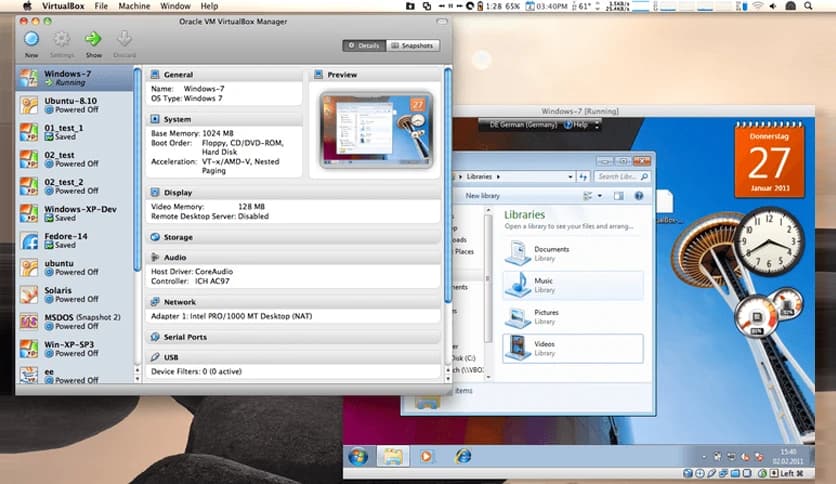Launch Windows Media Player from the taskbar
This screenshot has height=484, width=836.
[426, 456]
